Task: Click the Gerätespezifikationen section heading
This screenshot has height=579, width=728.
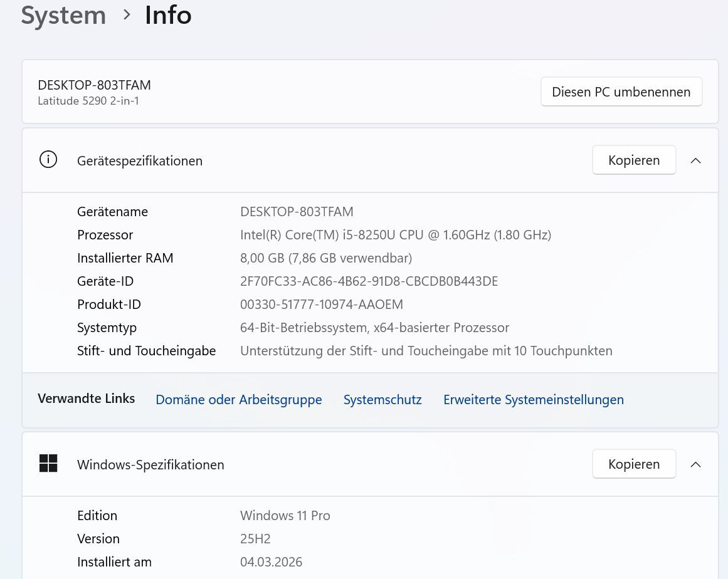Action: [x=140, y=161]
